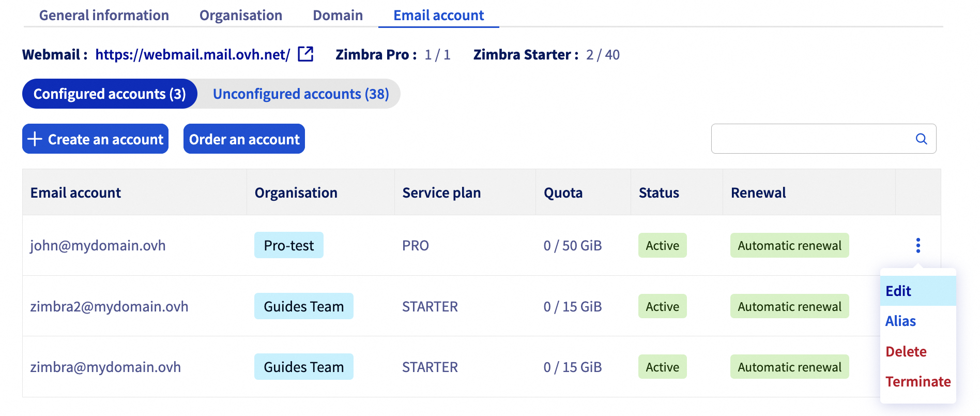This screenshot has width=980, height=416.
Task: Click STARTER plan for zimbra@mydomain.ovh
Action: coord(430,367)
